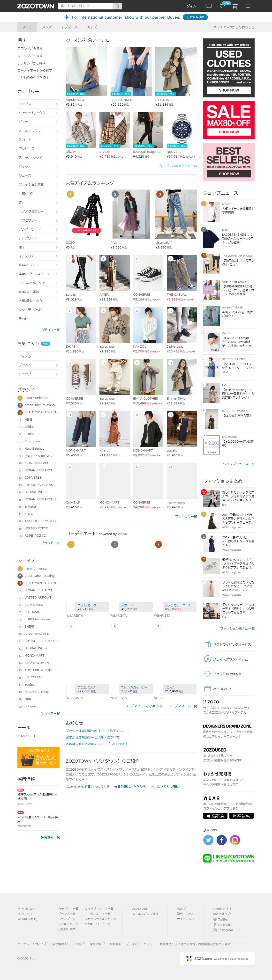Expand the お気に入り ブランド chevron

(57, 365)
